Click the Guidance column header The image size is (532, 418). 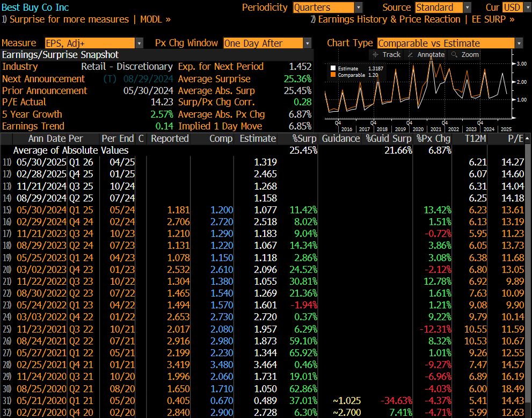tap(340, 139)
